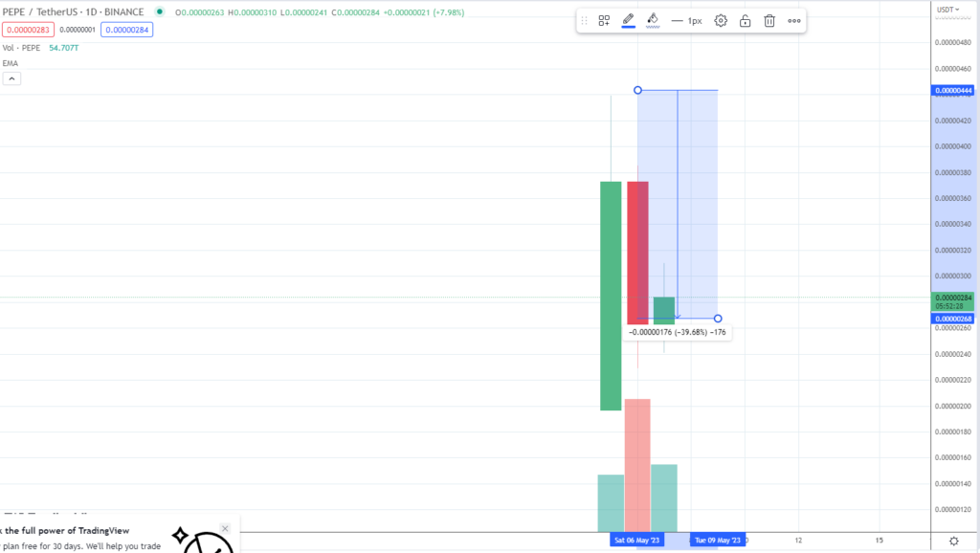Click the green market status dot
The image size is (980, 553).
[158, 12]
